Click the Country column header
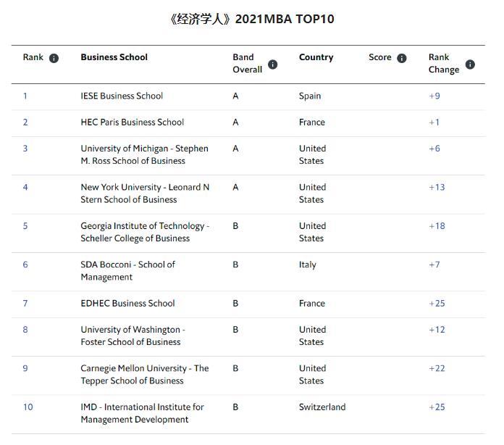This screenshot has width=504, height=445. tap(316, 57)
